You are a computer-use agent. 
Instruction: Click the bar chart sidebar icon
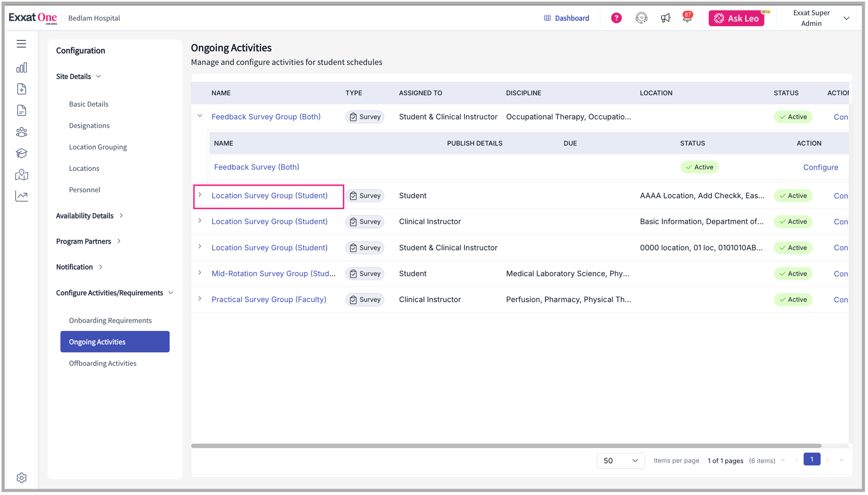coord(21,68)
